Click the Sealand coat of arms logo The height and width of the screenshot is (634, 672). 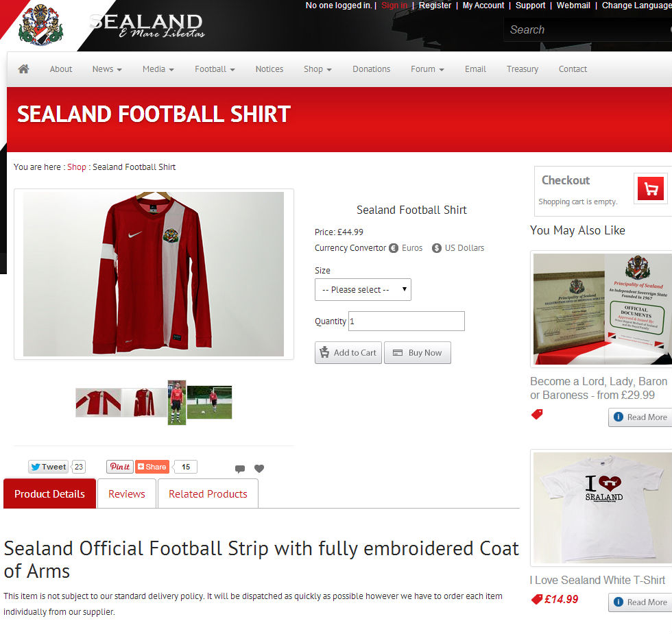[40, 25]
